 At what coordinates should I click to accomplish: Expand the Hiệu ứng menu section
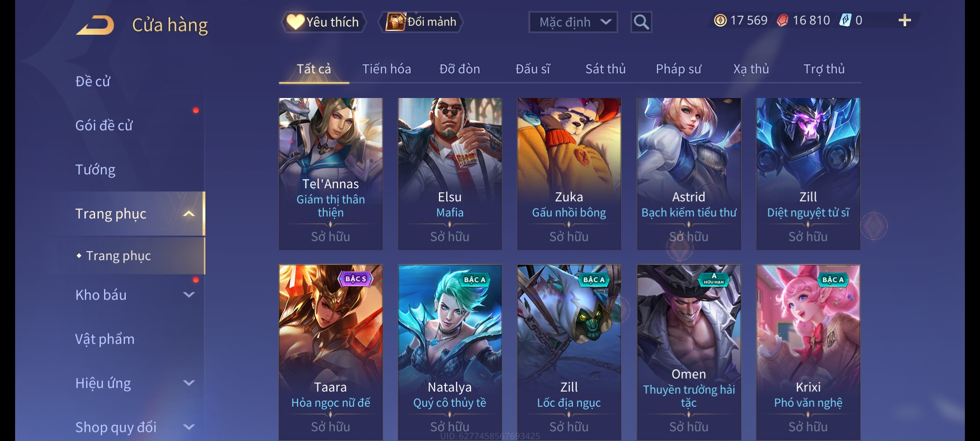coord(189,383)
